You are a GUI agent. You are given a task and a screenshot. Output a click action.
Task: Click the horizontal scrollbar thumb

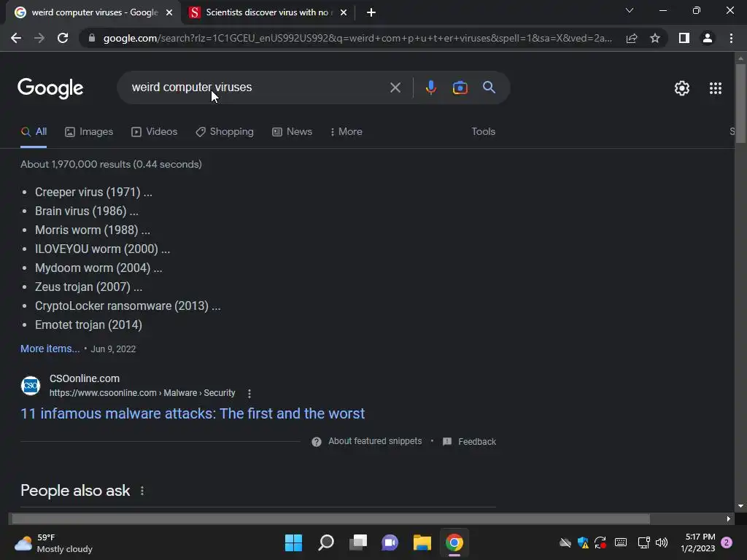[330, 518]
